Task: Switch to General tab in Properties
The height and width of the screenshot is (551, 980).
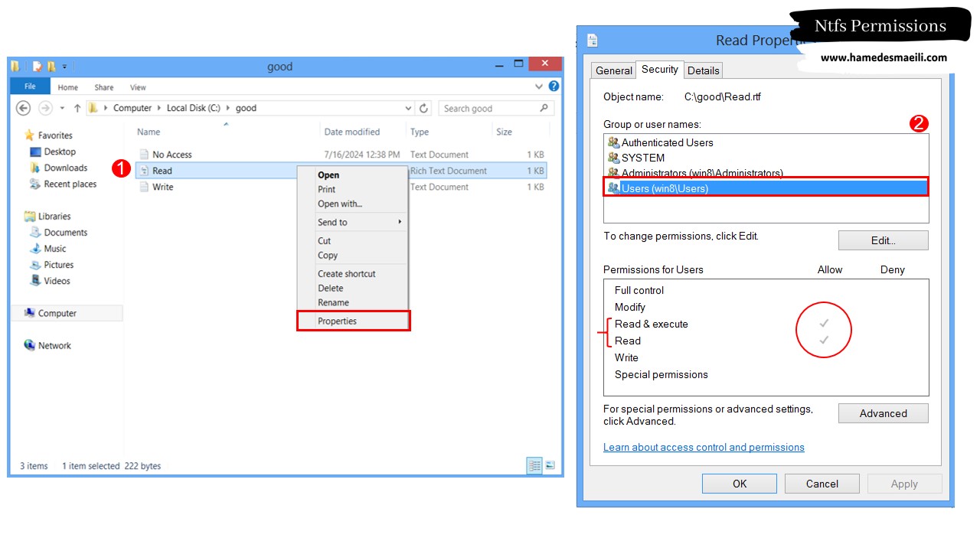Action: tap(614, 70)
